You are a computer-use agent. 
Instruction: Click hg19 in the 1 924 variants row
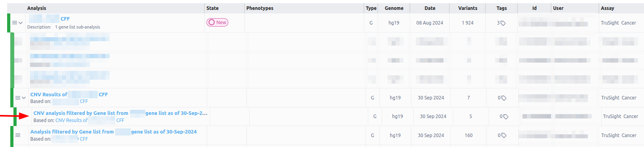point(394,23)
